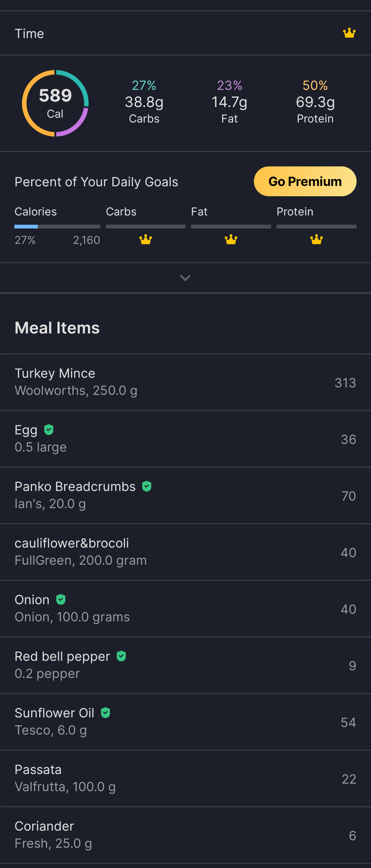Screen dimensions: 371x868
Task: Tap verified badge beside Panko Breadcrumbs
Action: click(x=147, y=486)
